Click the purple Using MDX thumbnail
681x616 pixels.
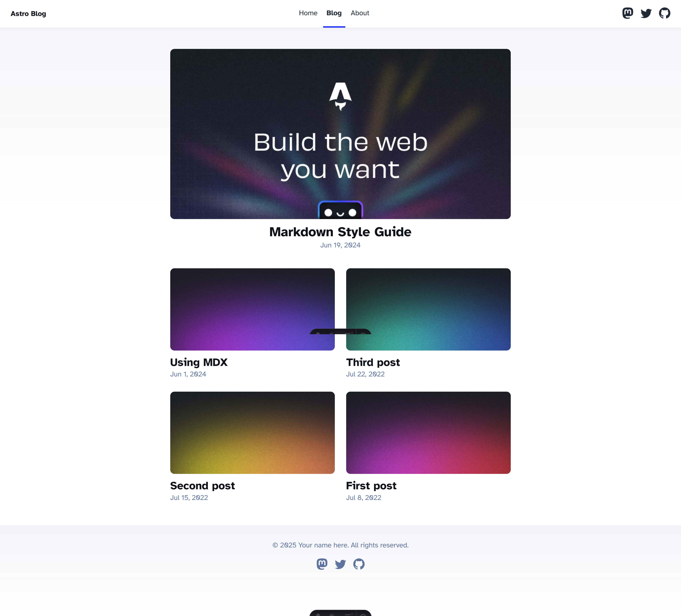(x=252, y=309)
